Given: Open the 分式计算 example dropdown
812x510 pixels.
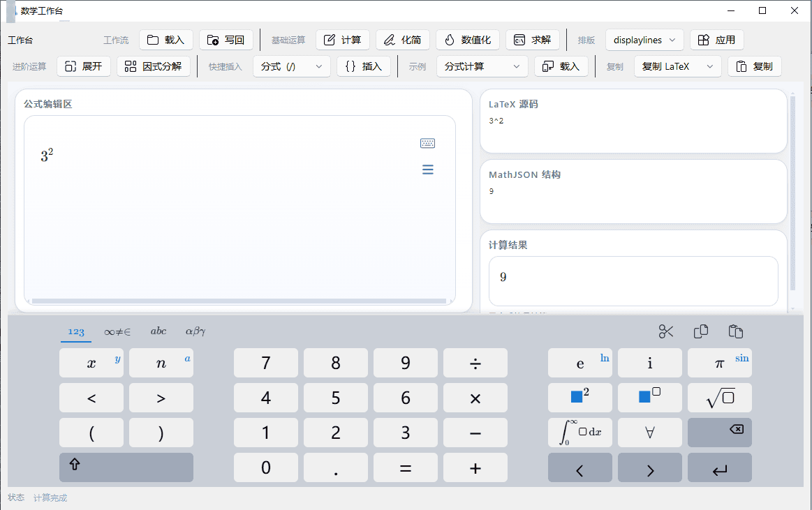Looking at the screenshot, I should tap(482, 66).
